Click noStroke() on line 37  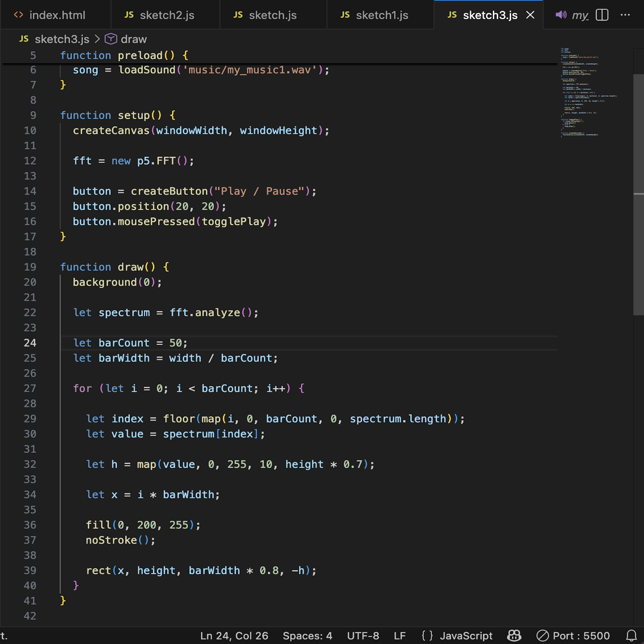[118, 540]
